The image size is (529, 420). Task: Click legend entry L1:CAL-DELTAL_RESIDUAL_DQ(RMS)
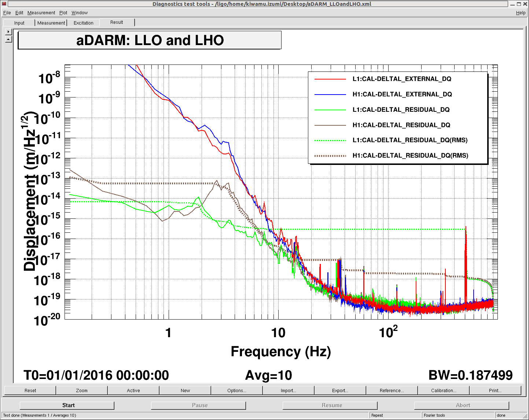tap(410, 140)
